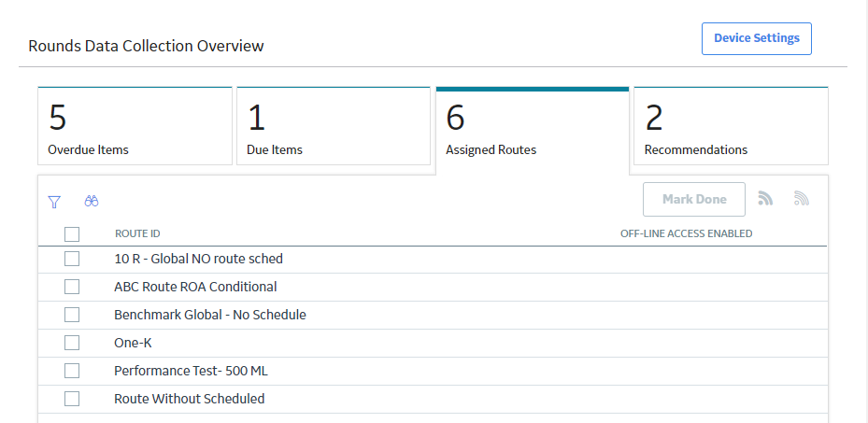Tick the Benchmark Global - No Schedule checkbox
The height and width of the screenshot is (423, 868).
(x=72, y=316)
